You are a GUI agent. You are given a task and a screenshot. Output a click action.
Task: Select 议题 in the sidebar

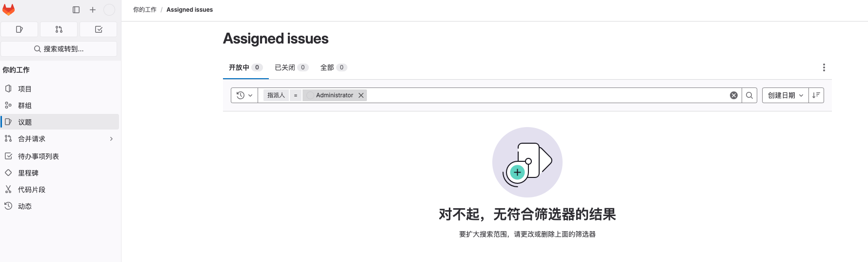tap(60, 122)
